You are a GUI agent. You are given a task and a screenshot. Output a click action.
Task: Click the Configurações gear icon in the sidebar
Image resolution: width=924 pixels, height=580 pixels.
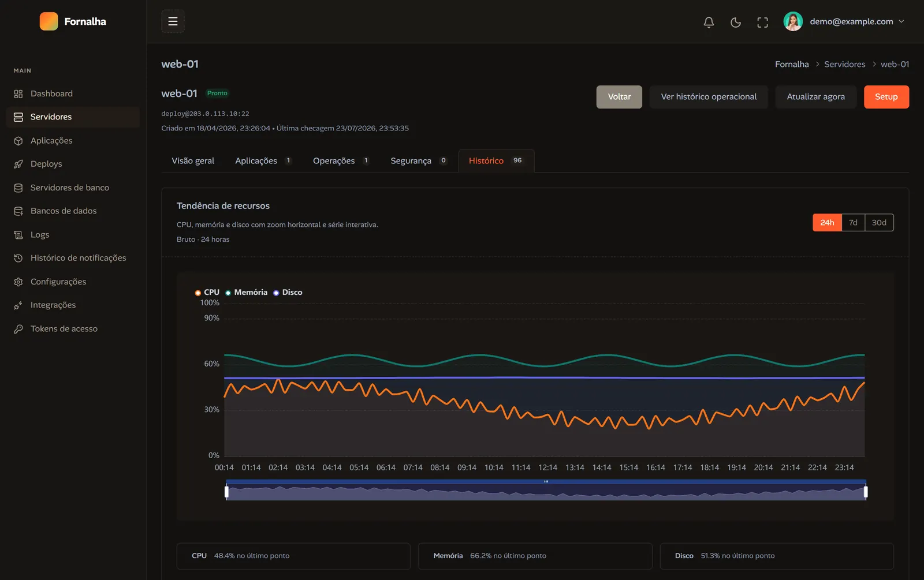click(18, 282)
